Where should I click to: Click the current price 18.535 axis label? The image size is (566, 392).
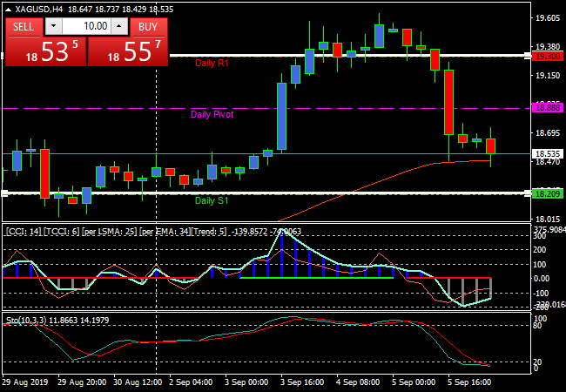(x=546, y=154)
